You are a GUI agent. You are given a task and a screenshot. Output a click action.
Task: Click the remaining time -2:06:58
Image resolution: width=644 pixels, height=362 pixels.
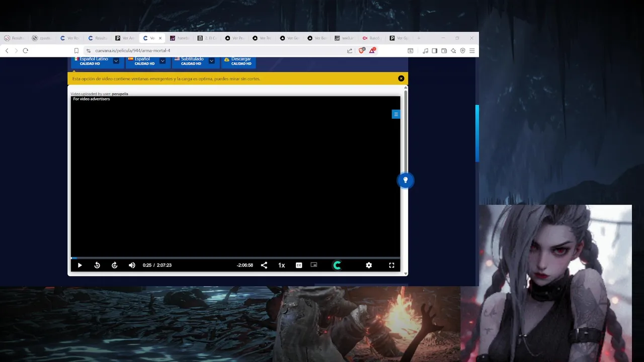coord(245,265)
